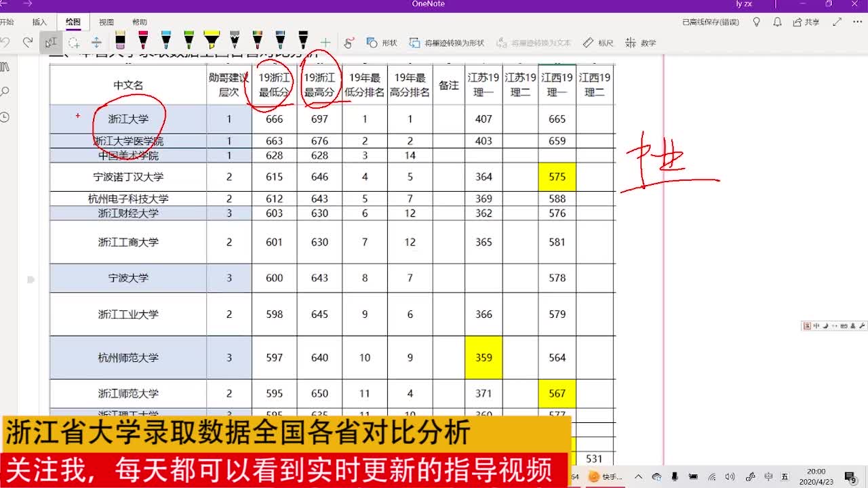Image resolution: width=868 pixels, height=488 pixels.
Task: Add a new pen with plus icon
Action: click(x=325, y=43)
